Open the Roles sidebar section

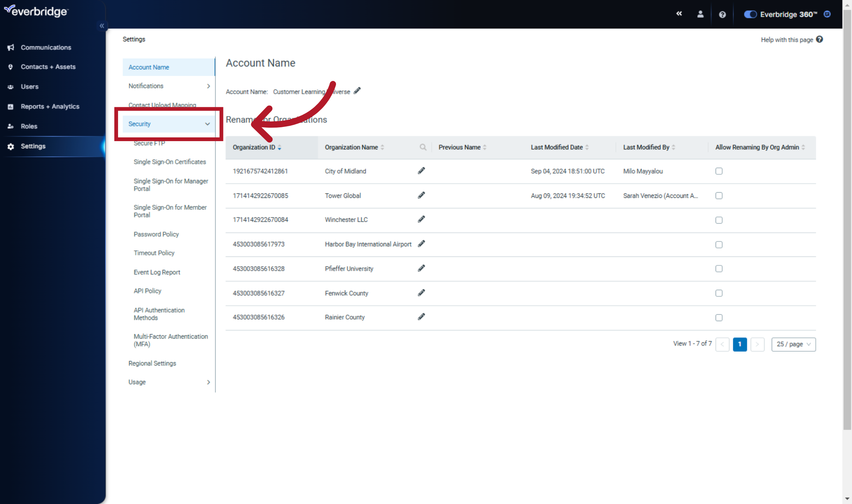coord(29,126)
